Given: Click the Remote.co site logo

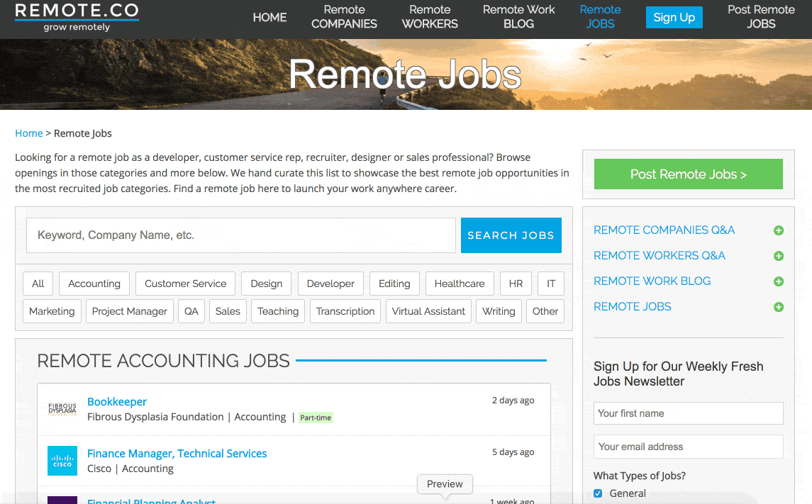Looking at the screenshot, I should coord(77,18).
